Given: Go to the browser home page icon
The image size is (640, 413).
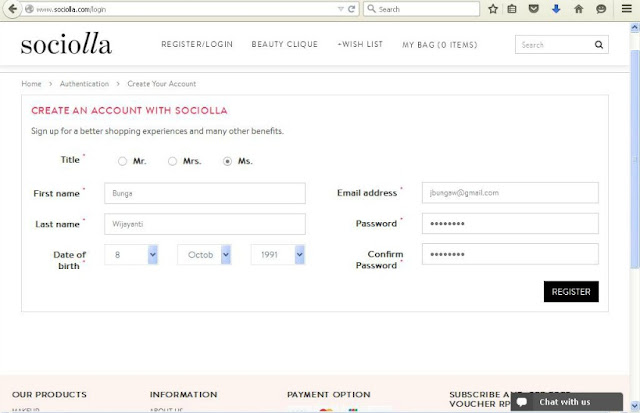Looking at the screenshot, I should coord(578,9).
